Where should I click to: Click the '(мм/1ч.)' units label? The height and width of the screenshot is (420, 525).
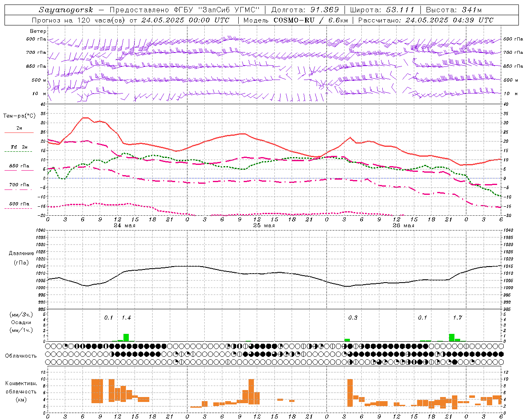pyautogui.click(x=21, y=330)
